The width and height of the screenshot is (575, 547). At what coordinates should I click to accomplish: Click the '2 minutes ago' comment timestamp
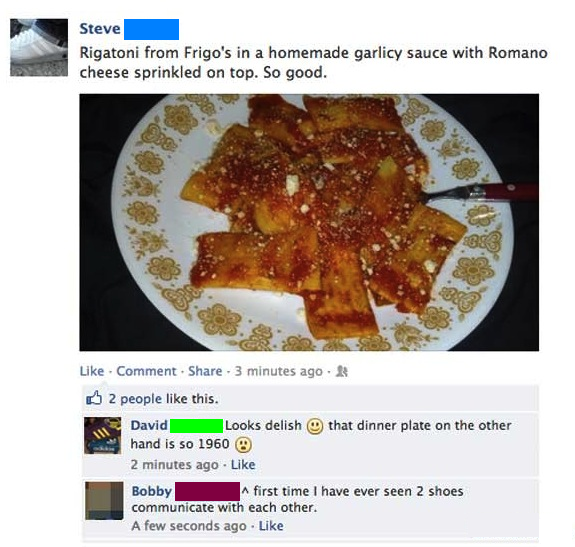pyautogui.click(x=174, y=465)
